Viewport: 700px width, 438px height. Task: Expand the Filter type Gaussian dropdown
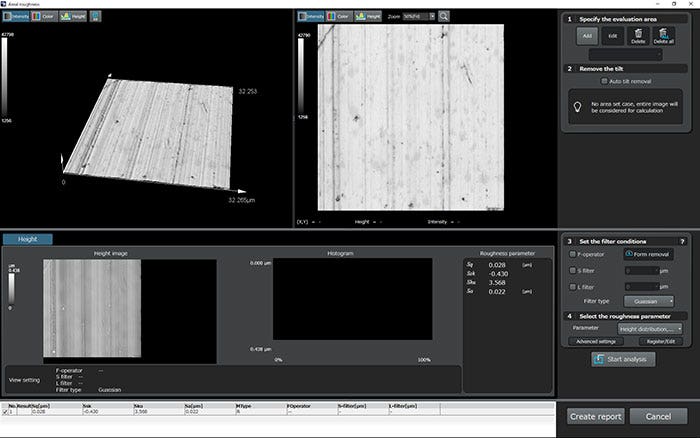point(647,300)
